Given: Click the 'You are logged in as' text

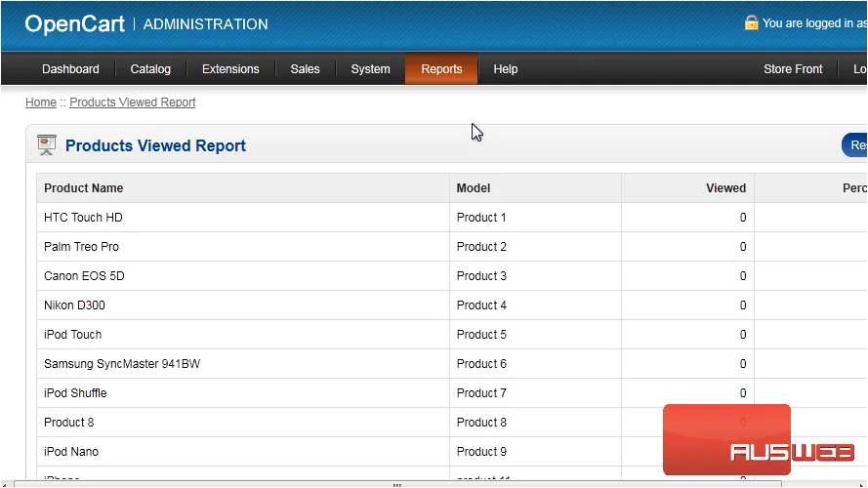Looking at the screenshot, I should (x=815, y=23).
